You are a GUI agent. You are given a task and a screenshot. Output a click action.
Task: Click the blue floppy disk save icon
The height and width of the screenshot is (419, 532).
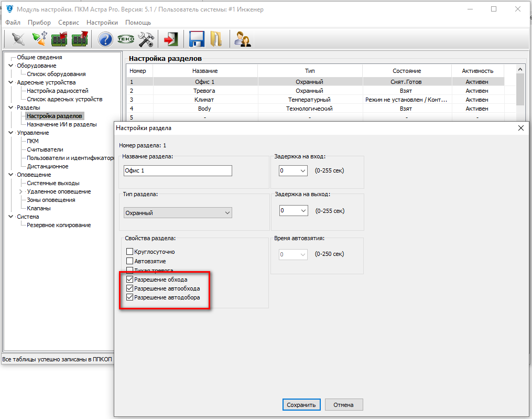pyautogui.click(x=196, y=39)
